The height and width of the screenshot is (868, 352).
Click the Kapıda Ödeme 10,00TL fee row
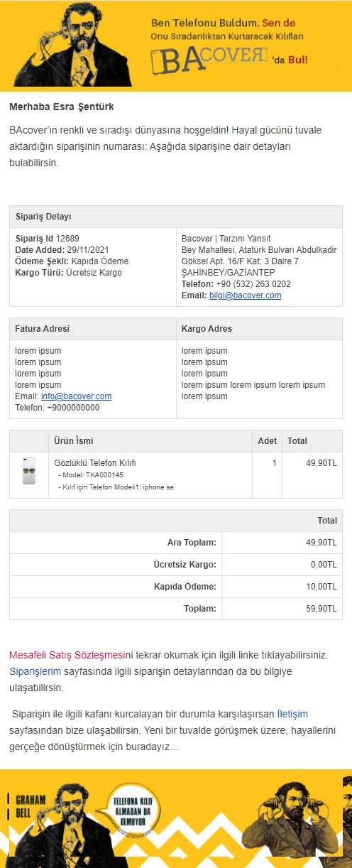click(x=176, y=587)
